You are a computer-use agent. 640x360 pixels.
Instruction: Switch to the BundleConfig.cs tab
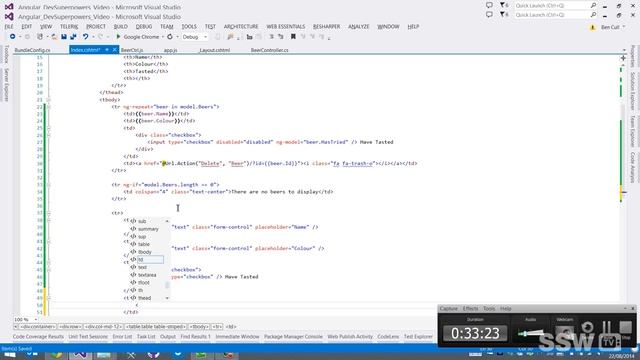tap(33, 50)
